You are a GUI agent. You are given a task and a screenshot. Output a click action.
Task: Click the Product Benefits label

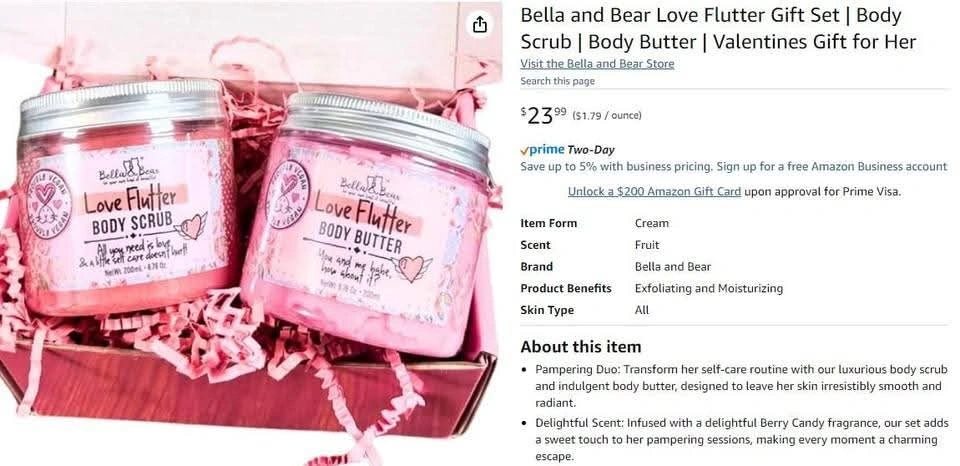[x=566, y=288]
